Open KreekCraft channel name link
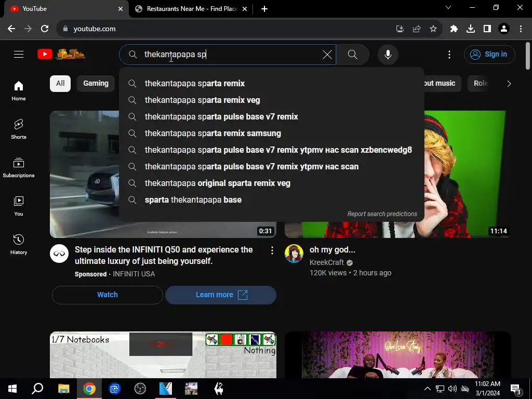The height and width of the screenshot is (399, 532). 327,262
